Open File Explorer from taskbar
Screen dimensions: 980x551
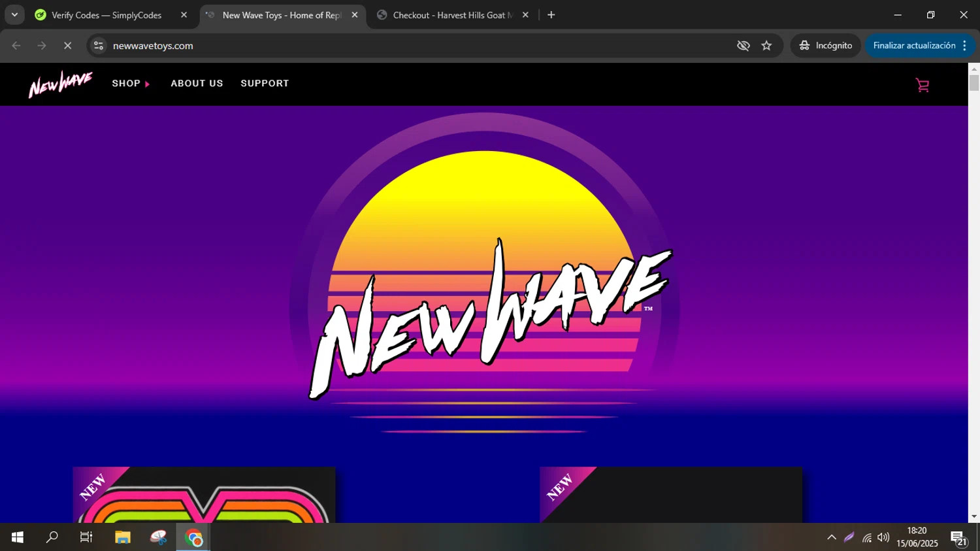pos(122,537)
